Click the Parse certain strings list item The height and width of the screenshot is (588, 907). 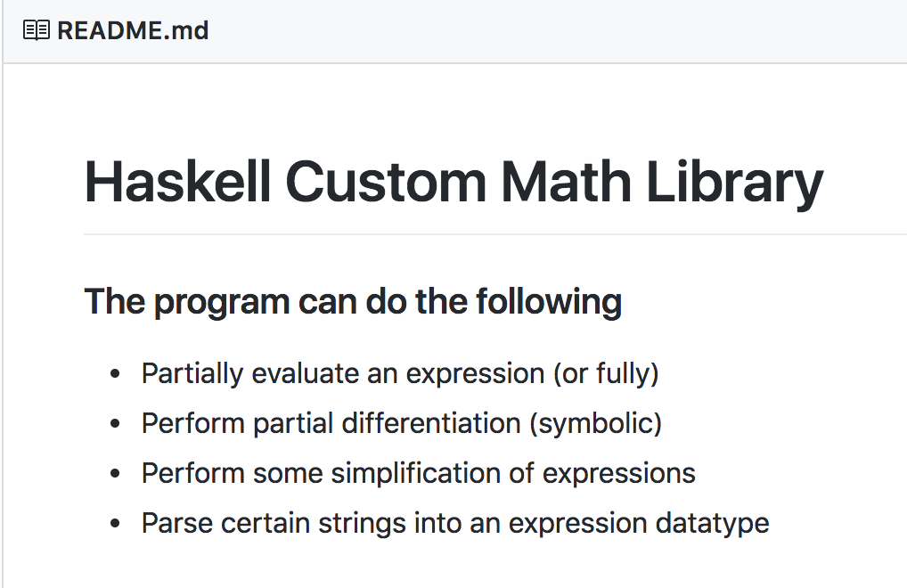pyautogui.click(x=455, y=524)
